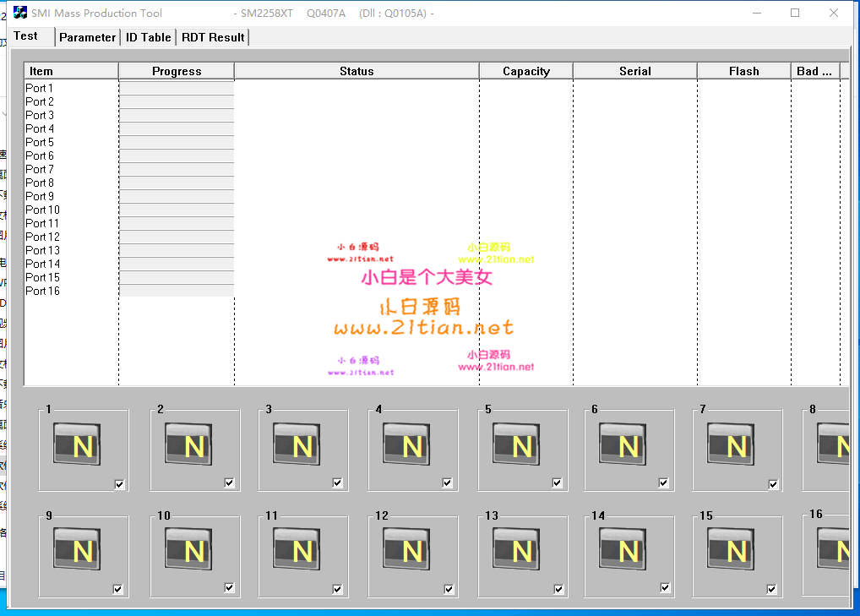Open the RDT Result tab
The width and height of the screenshot is (860, 616).
213,37
